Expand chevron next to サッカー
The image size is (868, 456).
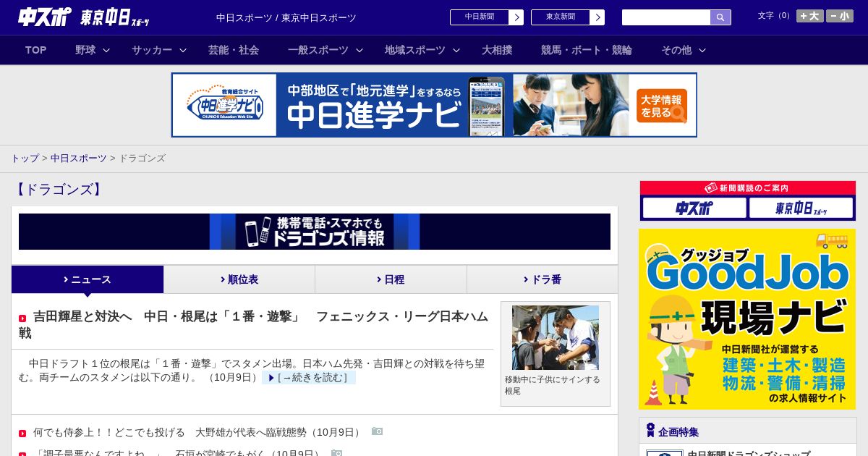coord(183,51)
